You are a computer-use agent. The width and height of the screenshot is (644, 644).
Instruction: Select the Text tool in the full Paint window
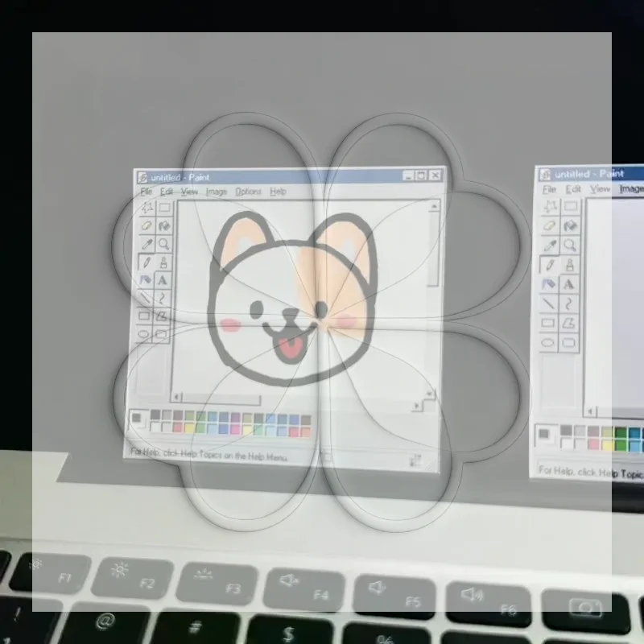(x=163, y=280)
